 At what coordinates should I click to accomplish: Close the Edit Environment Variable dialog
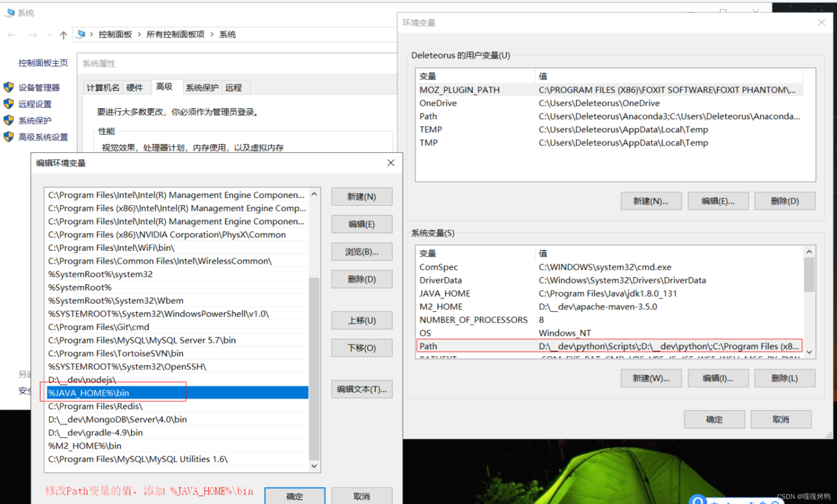391,163
